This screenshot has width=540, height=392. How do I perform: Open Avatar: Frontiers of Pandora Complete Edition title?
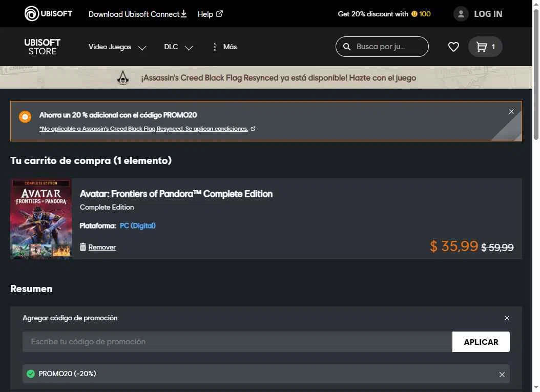click(176, 194)
